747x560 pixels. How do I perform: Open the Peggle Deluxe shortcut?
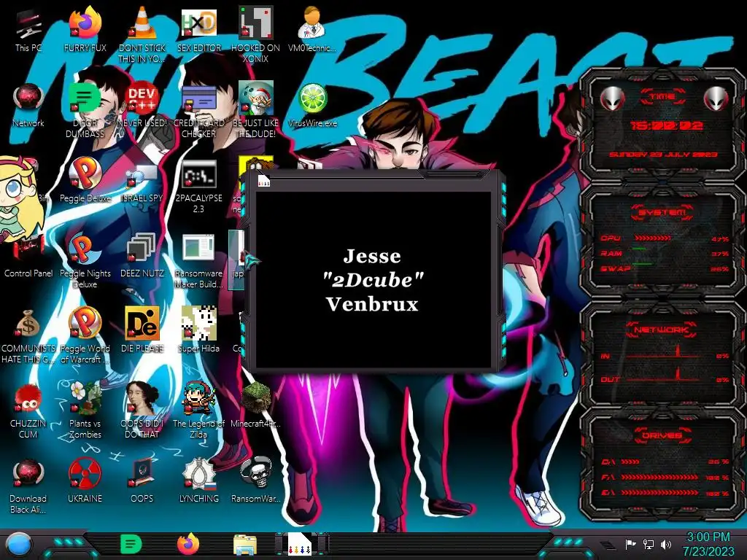[85, 180]
